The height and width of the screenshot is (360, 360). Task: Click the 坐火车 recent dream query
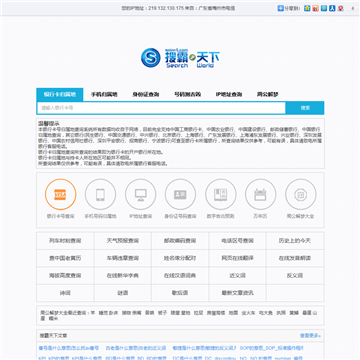249,313
